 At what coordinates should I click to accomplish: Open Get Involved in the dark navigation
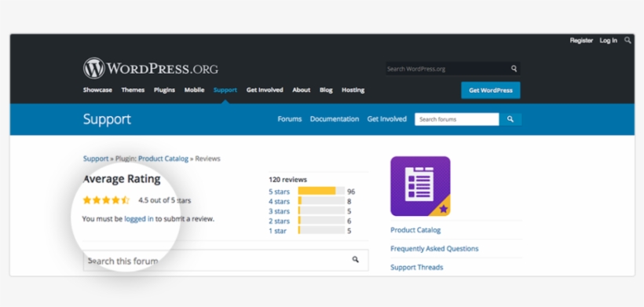coord(265,90)
